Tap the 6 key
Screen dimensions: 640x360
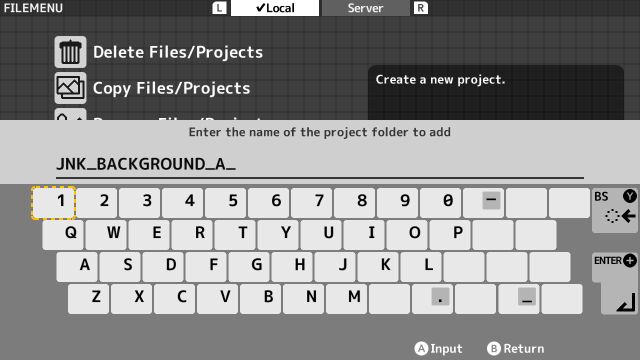tap(269, 202)
